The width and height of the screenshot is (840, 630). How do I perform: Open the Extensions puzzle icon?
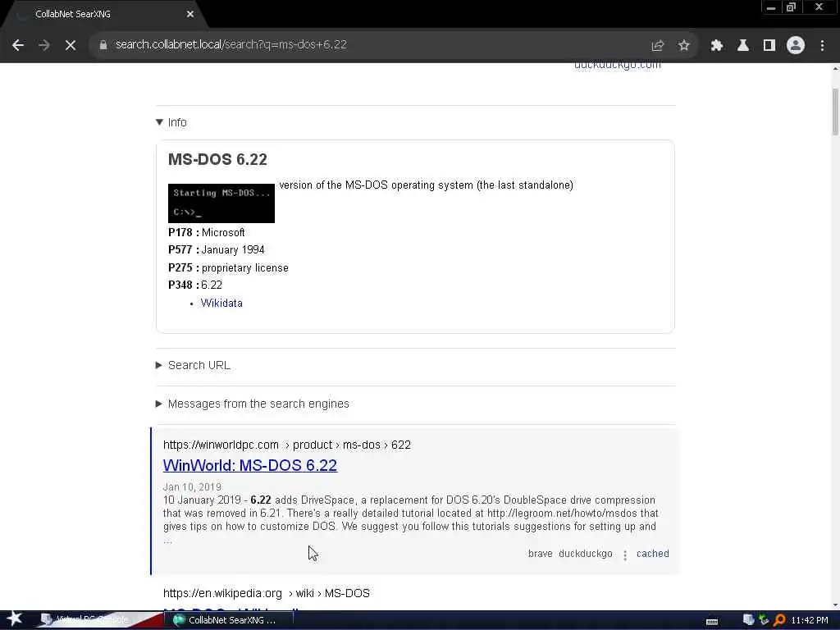[716, 45]
